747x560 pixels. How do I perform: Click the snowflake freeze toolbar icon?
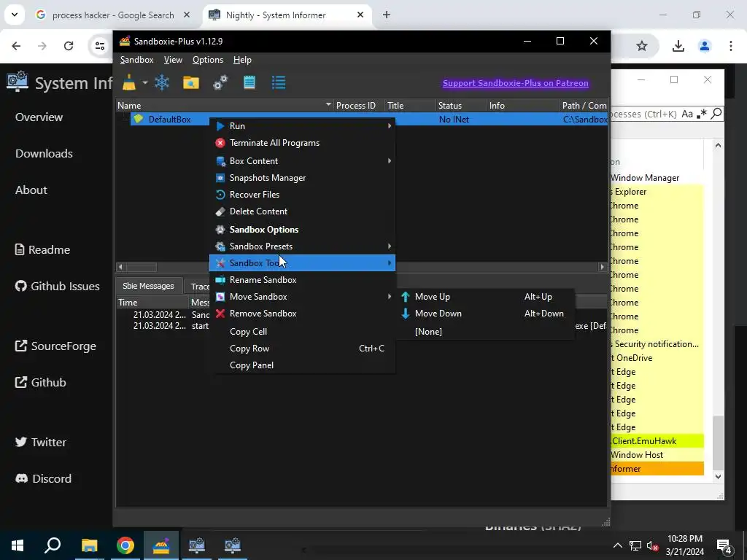click(162, 82)
